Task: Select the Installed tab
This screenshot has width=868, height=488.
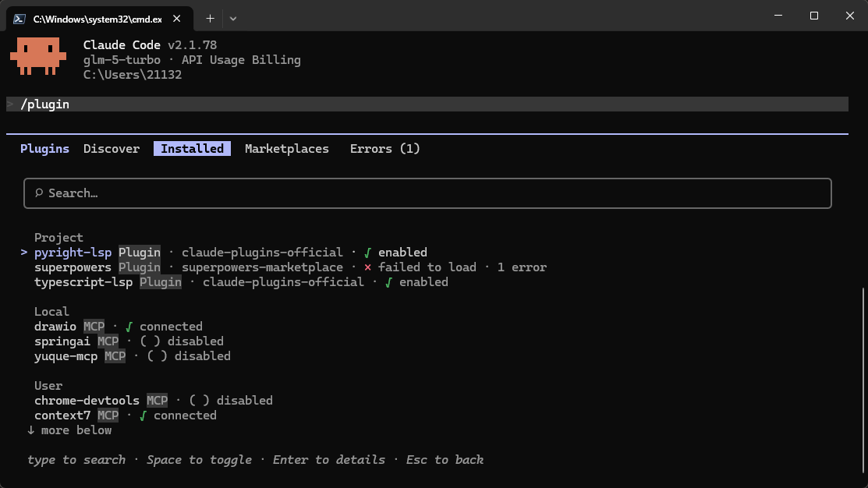Action: point(192,149)
